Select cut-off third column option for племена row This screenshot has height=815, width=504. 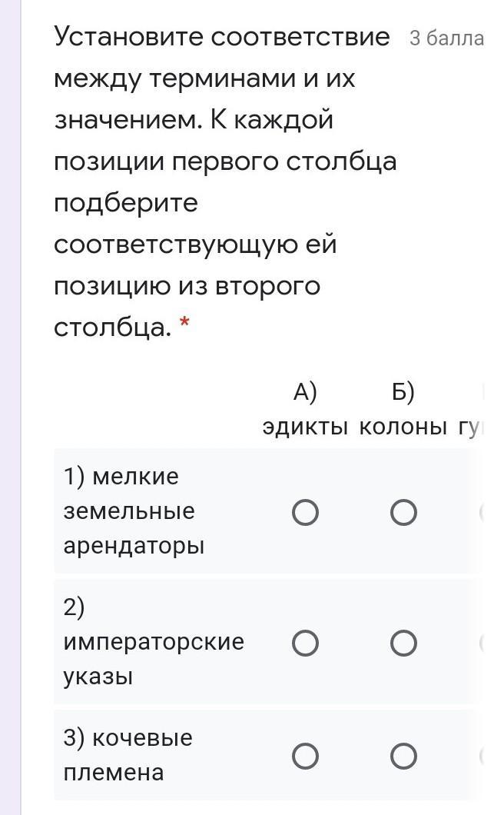tap(482, 757)
